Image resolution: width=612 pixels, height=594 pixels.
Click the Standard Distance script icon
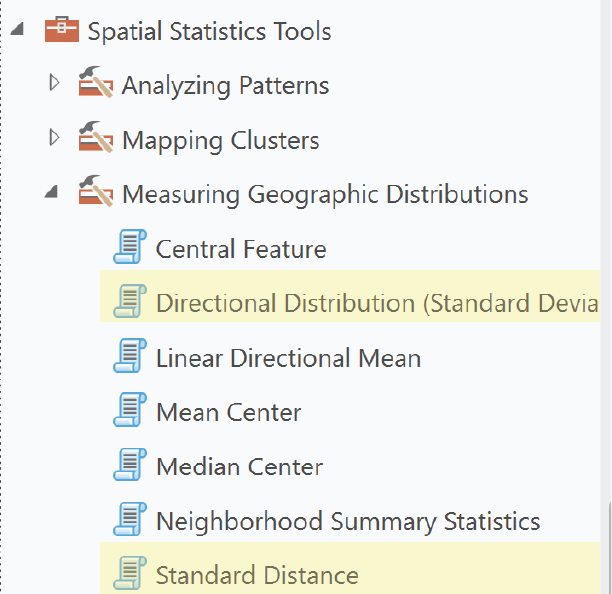[130, 573]
